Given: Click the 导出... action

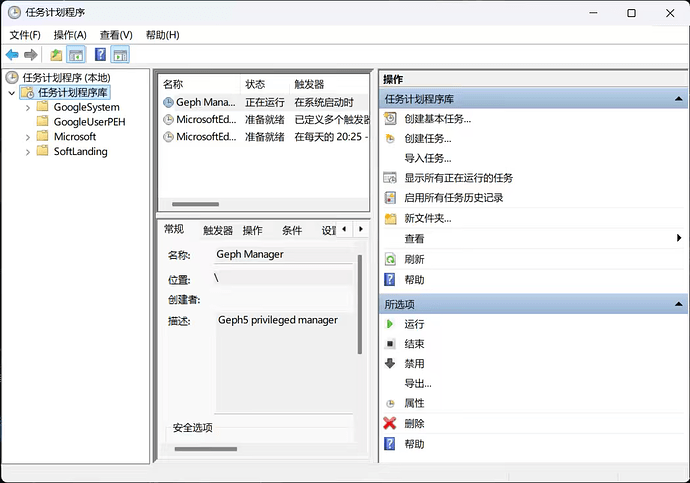Looking at the screenshot, I should 418,383.
